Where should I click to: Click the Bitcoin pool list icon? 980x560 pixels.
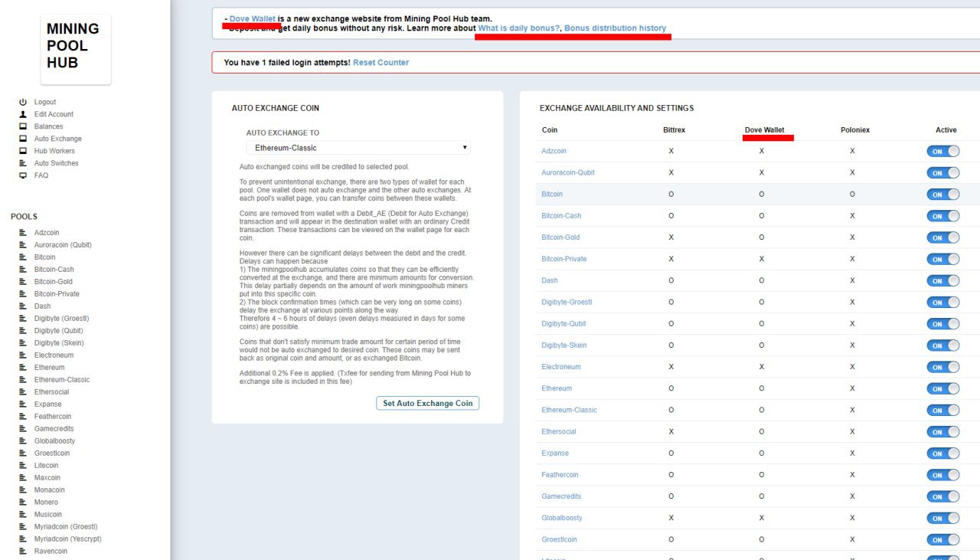[23, 257]
